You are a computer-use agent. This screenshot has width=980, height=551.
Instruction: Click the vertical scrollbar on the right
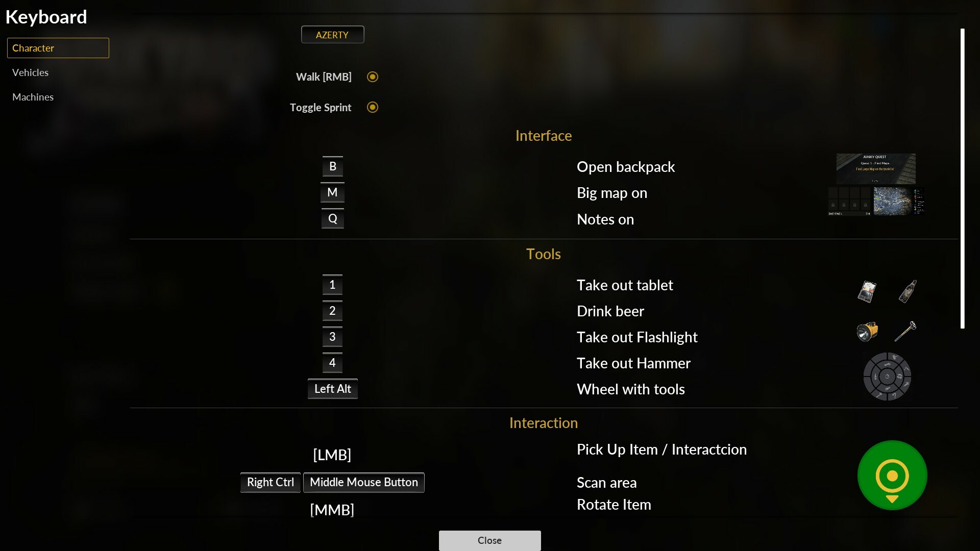[x=962, y=179]
